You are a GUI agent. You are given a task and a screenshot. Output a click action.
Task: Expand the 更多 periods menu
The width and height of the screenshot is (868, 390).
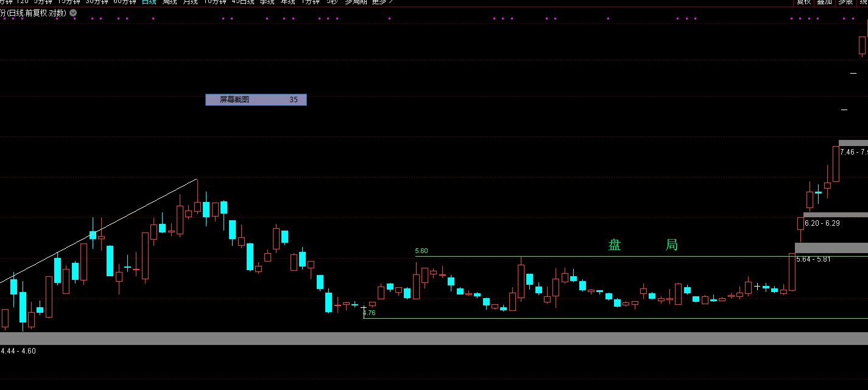382,2
